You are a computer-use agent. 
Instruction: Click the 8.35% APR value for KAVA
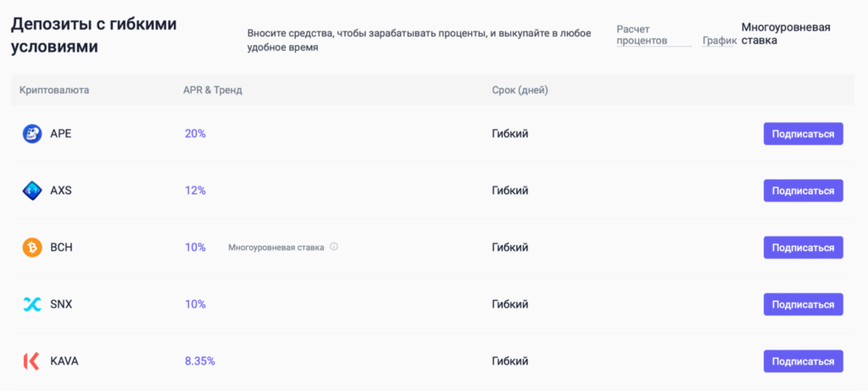click(x=200, y=361)
